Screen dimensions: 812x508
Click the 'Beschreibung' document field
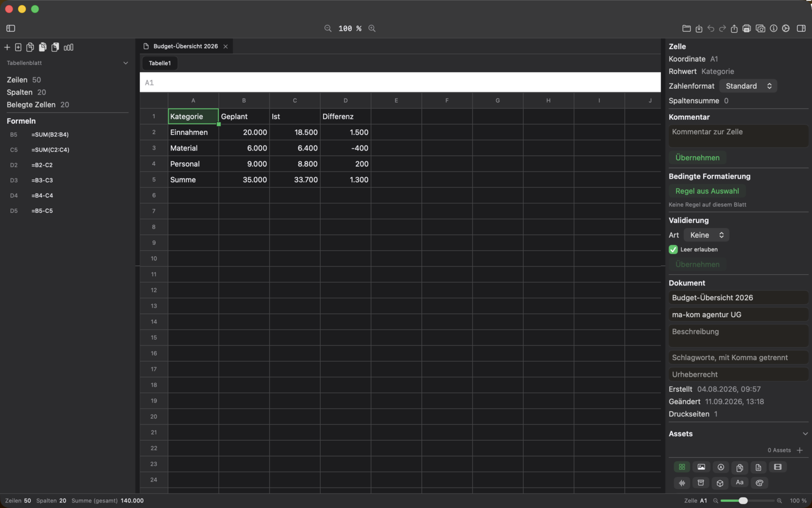coord(739,336)
